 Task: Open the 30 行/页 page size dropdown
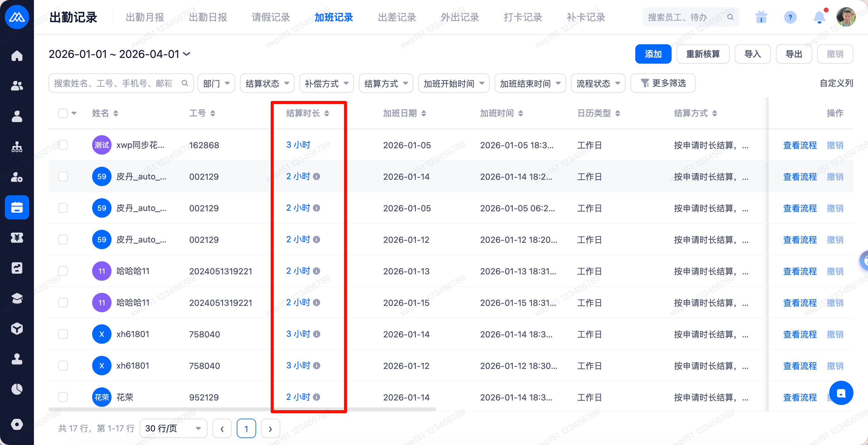point(173,428)
